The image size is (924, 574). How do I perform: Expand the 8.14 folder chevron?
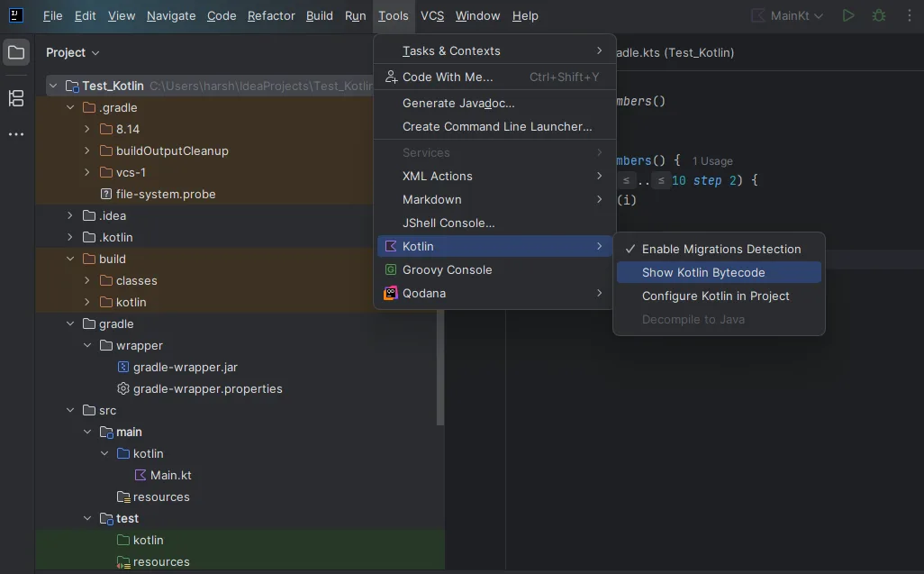click(x=87, y=129)
